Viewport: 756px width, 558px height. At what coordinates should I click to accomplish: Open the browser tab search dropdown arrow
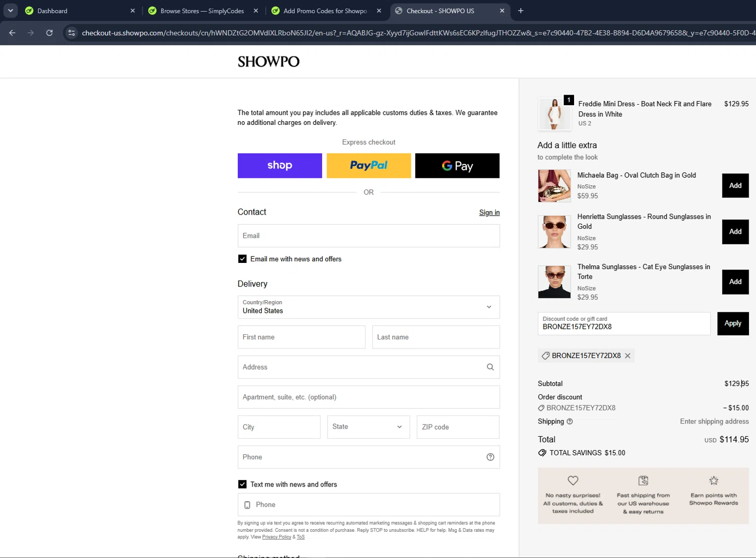pyautogui.click(x=10, y=11)
